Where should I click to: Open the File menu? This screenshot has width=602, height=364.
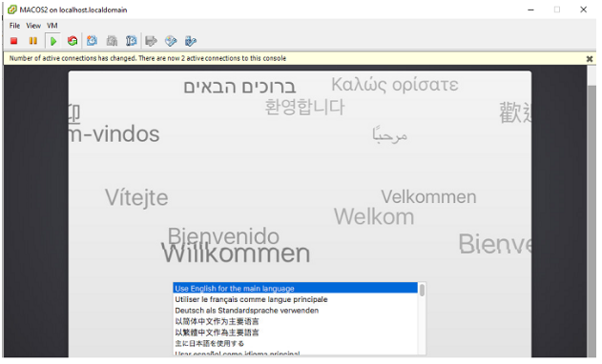pos(14,26)
